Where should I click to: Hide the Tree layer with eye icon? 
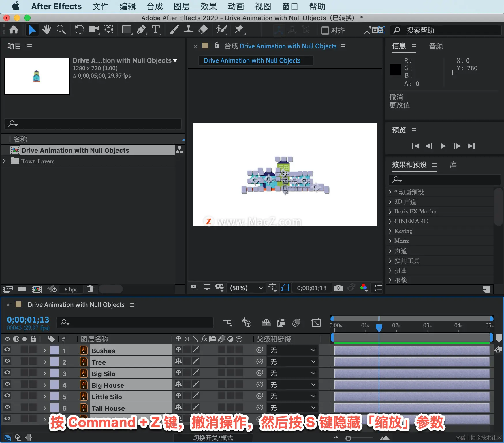[7, 361]
